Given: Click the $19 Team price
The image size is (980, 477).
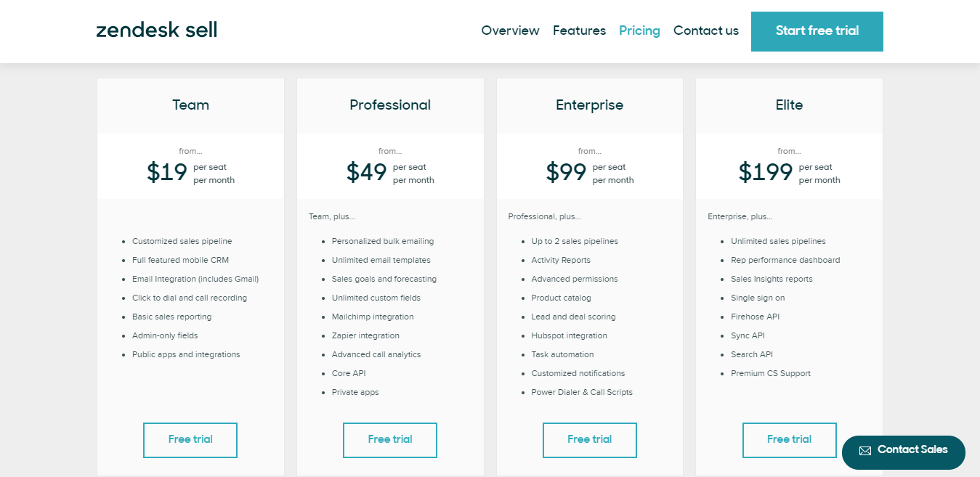Looking at the screenshot, I should [167, 173].
